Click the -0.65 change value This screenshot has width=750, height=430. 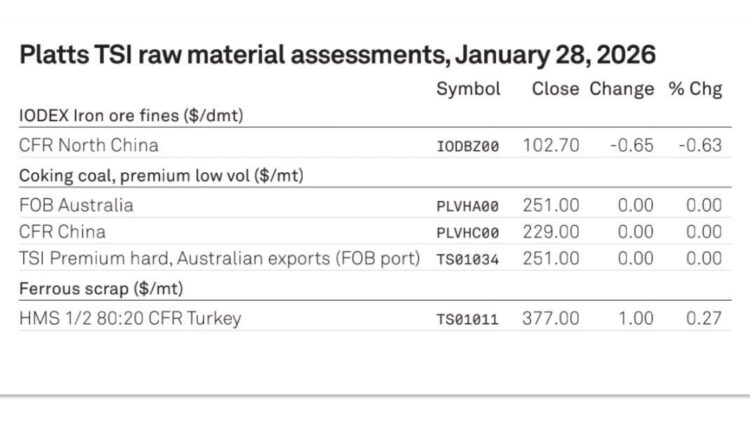pos(632,145)
